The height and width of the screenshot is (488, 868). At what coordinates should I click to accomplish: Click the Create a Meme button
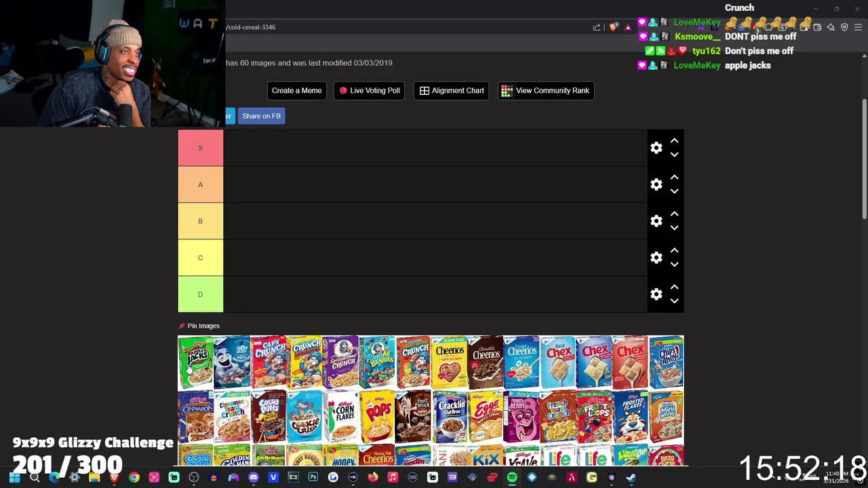(x=296, y=91)
